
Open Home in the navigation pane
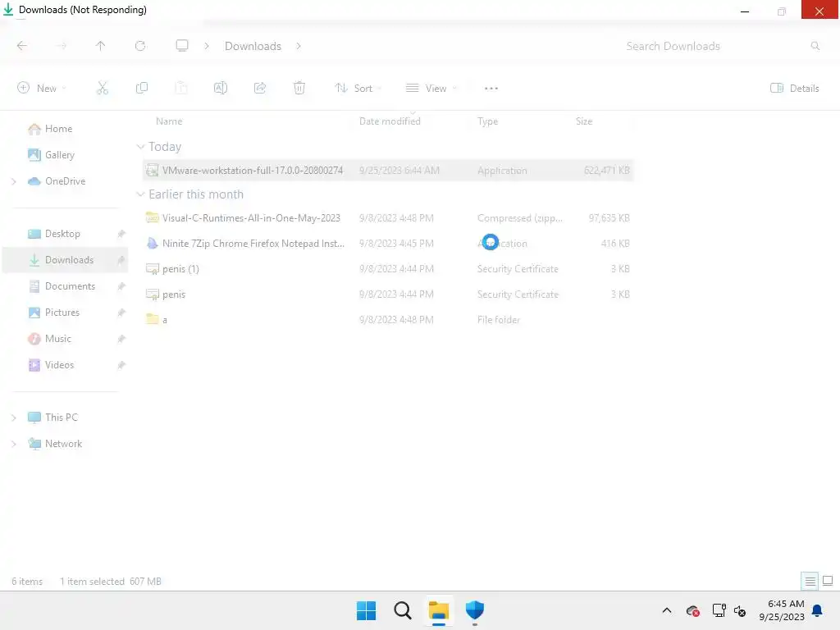point(58,129)
